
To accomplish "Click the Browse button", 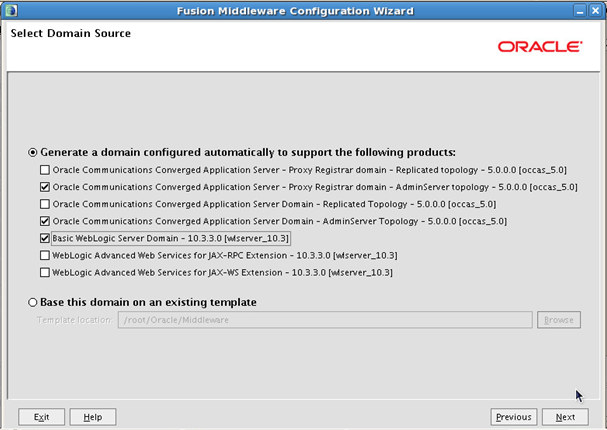I will click(x=558, y=320).
